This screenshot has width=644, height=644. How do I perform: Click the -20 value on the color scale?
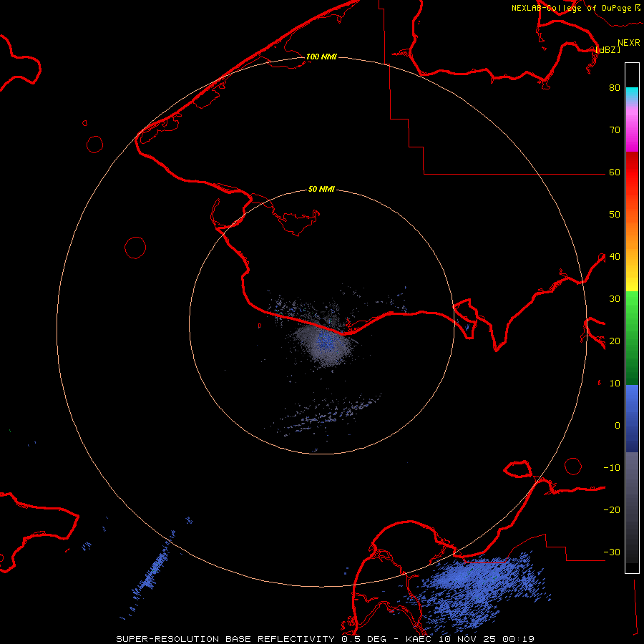tap(612, 510)
